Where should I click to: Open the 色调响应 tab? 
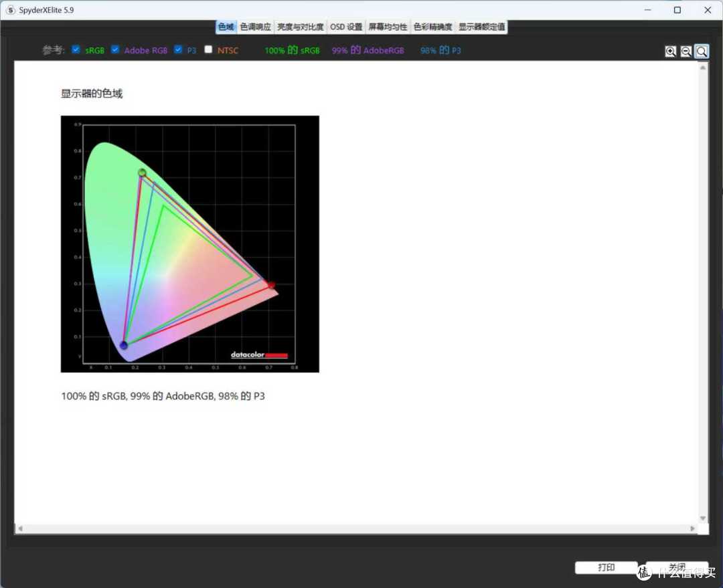(x=256, y=27)
